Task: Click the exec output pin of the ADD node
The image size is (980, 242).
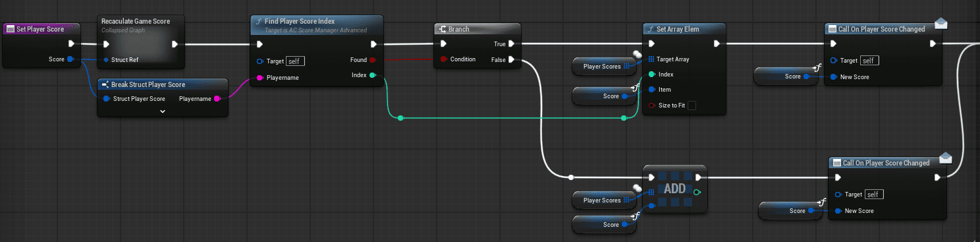Action: [x=697, y=177]
